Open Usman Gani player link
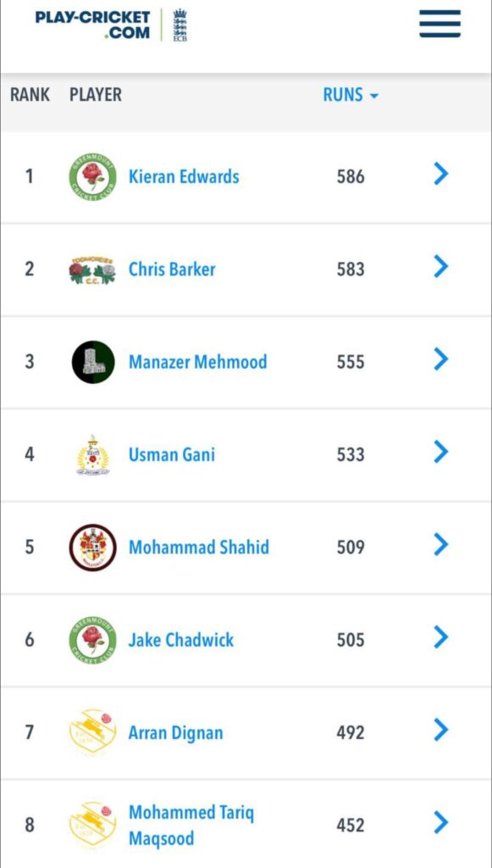 [x=172, y=455]
